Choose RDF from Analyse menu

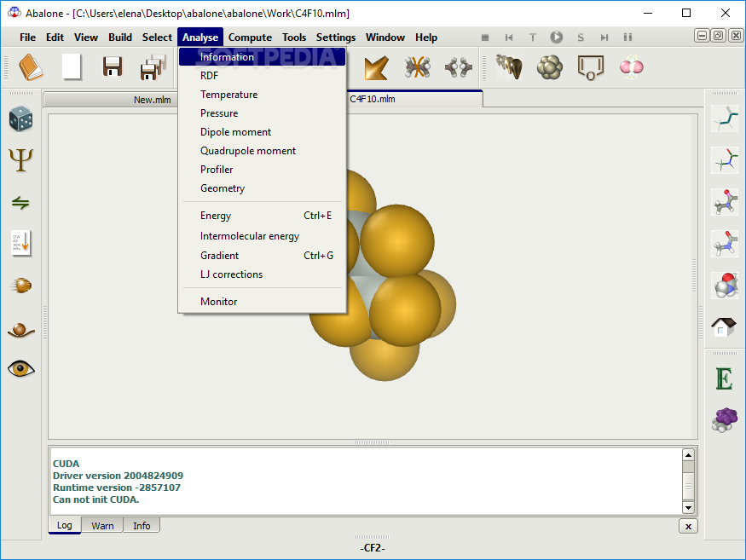click(x=262, y=76)
